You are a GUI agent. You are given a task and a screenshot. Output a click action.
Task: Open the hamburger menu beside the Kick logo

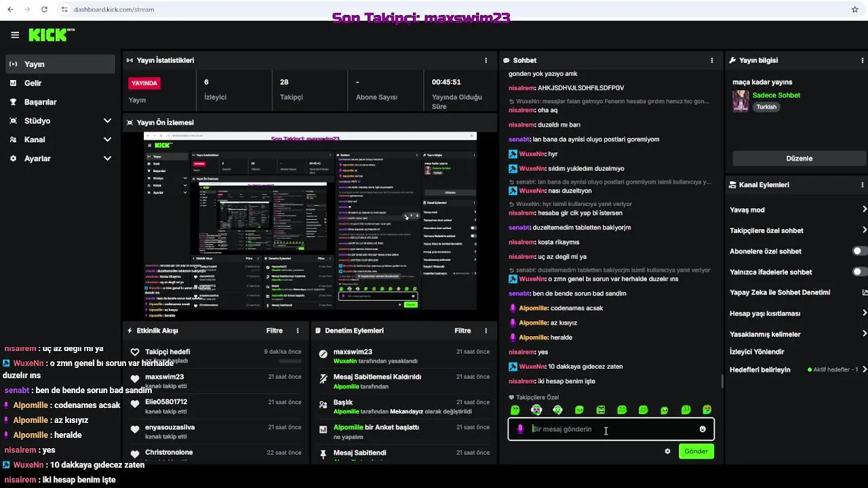point(15,35)
